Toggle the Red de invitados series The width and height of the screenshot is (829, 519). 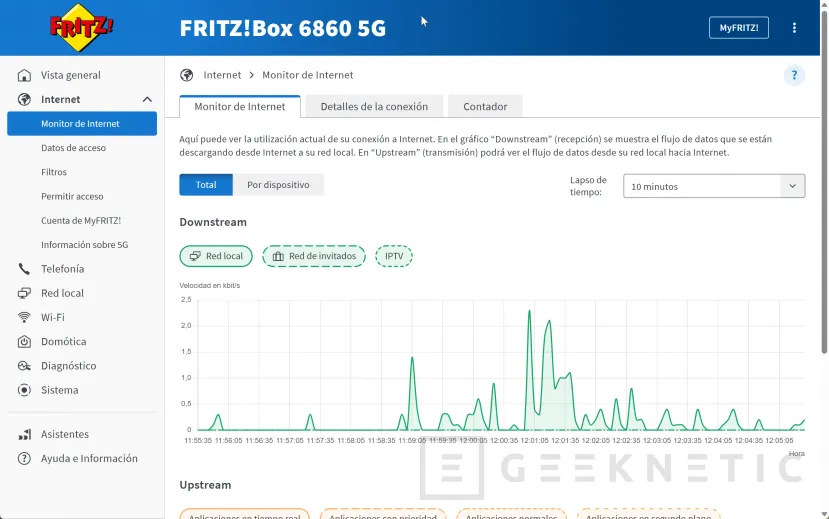(x=314, y=256)
